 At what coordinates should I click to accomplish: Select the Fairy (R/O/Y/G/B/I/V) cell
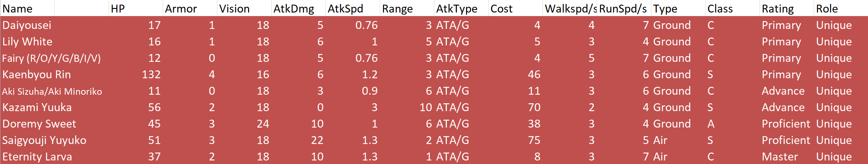coord(52,58)
